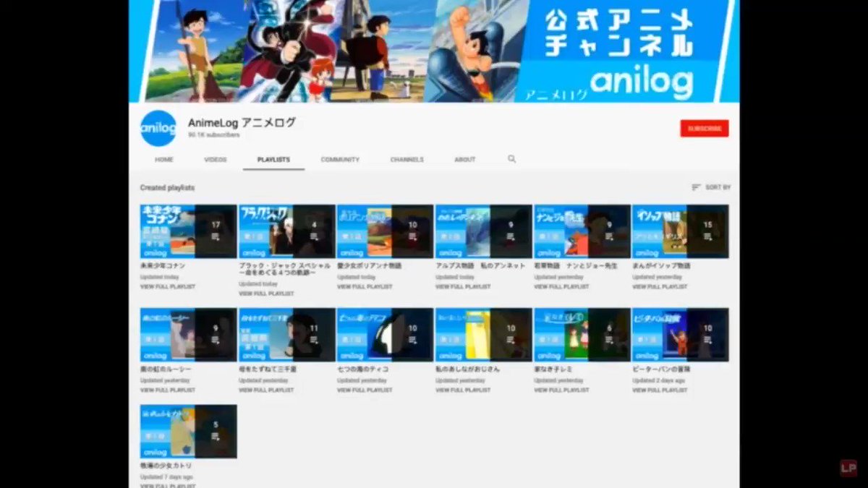Click the ピーターパンの冒険 playlist title
Screen dimensions: 868x488
(x=661, y=369)
